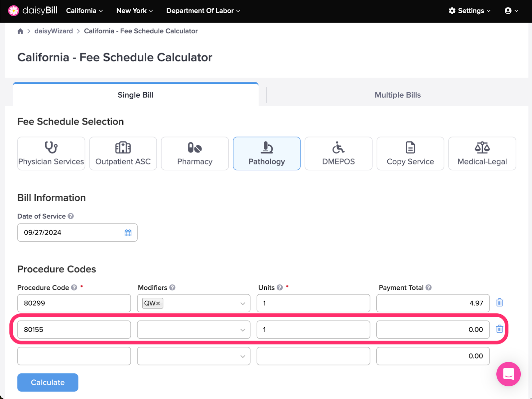Click the empty procedure code field

pyautogui.click(x=74, y=356)
